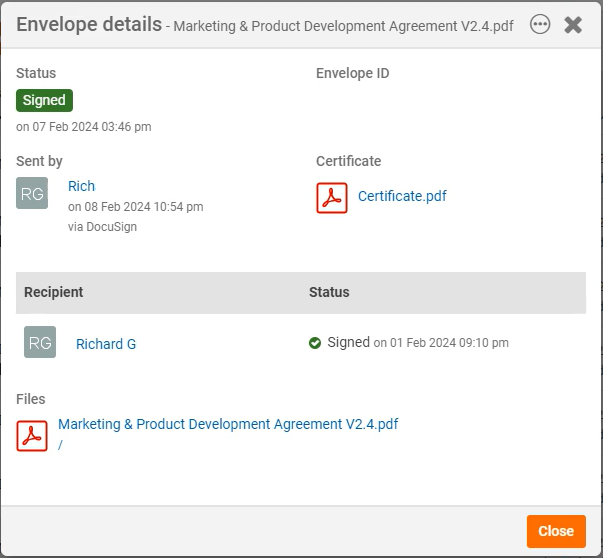Click the recipient signed timestamp 01 Feb 2024
The image size is (603, 558).
(x=441, y=343)
